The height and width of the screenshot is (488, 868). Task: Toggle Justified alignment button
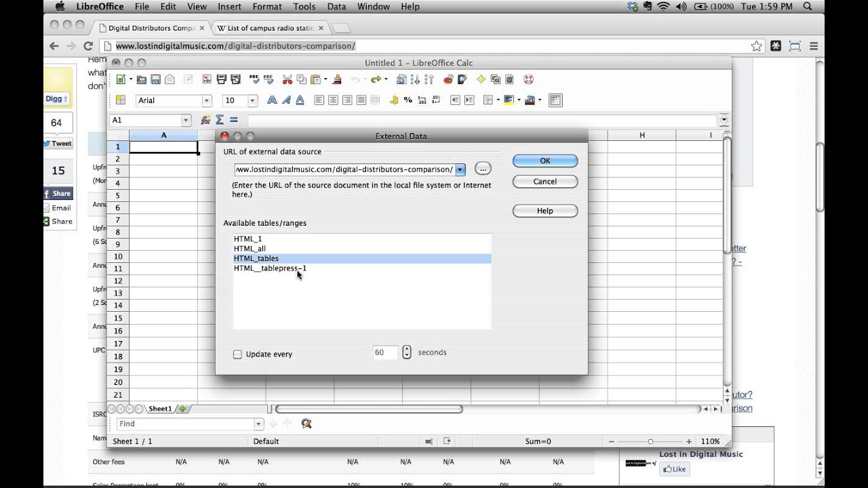(361, 100)
